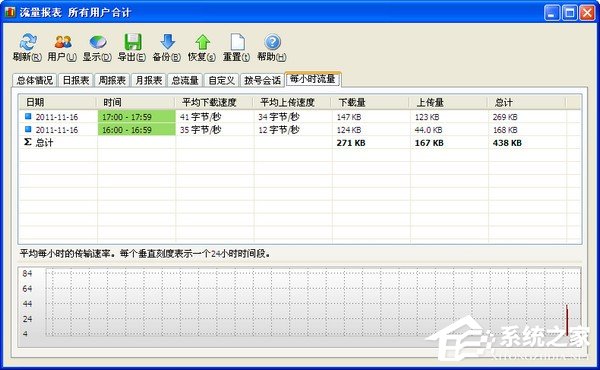Click the 44.0 KB upload cell
Screen dimensions: 600x370
[x=449, y=130]
